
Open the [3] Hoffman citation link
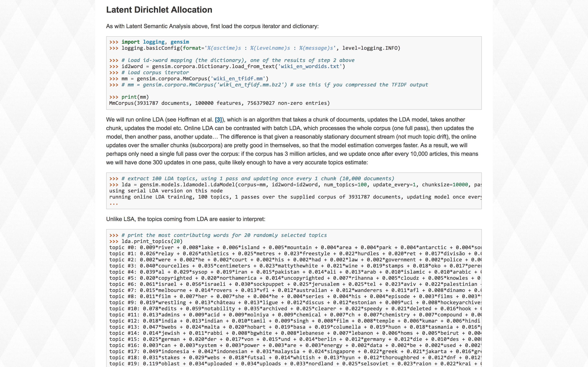218,120
